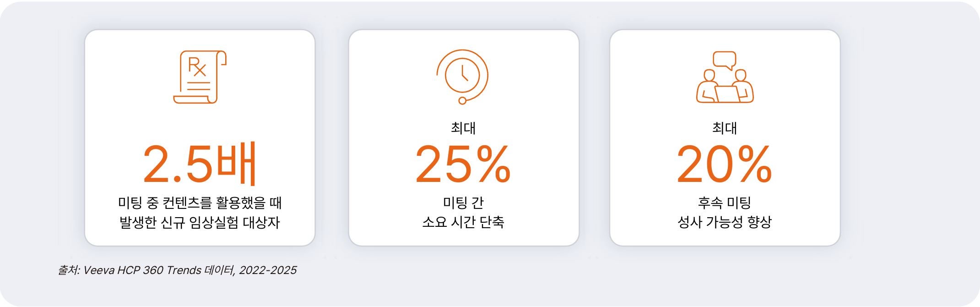Select the 25% statistic
Screen dimensions: 980x307
pyautogui.click(x=463, y=164)
